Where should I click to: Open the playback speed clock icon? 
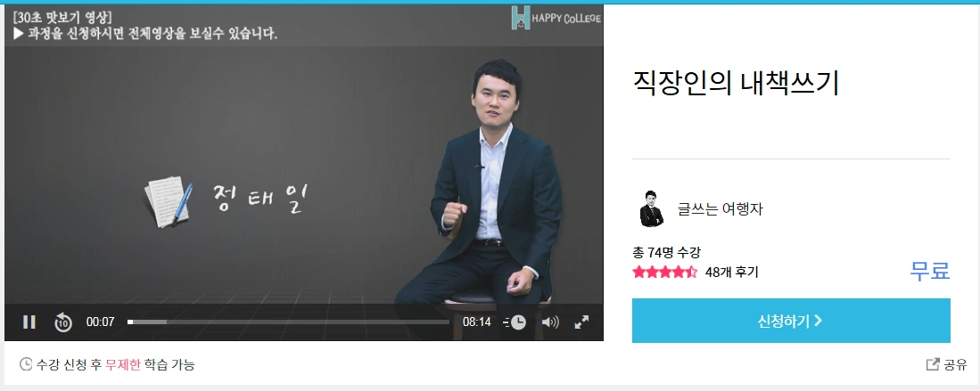click(x=515, y=322)
